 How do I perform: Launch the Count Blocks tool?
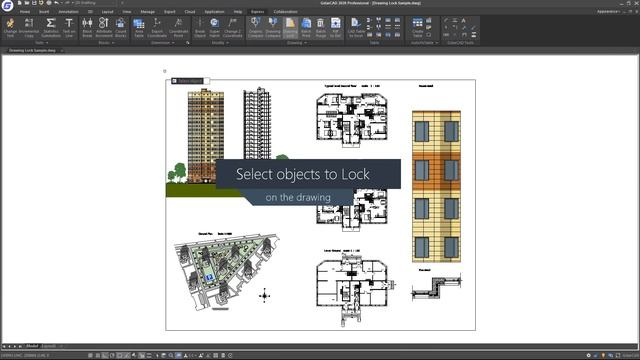[x=120, y=28]
